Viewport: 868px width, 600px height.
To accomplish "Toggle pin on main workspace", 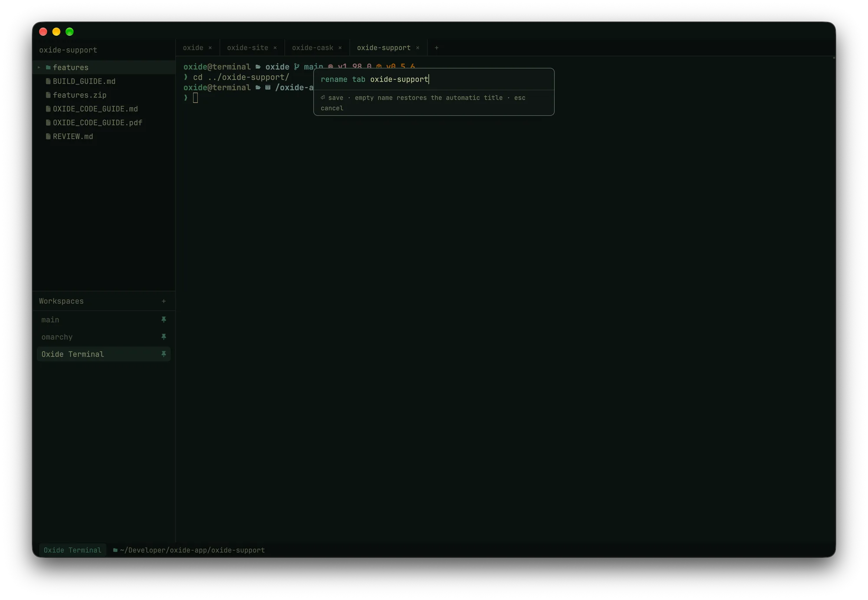I will coord(164,320).
